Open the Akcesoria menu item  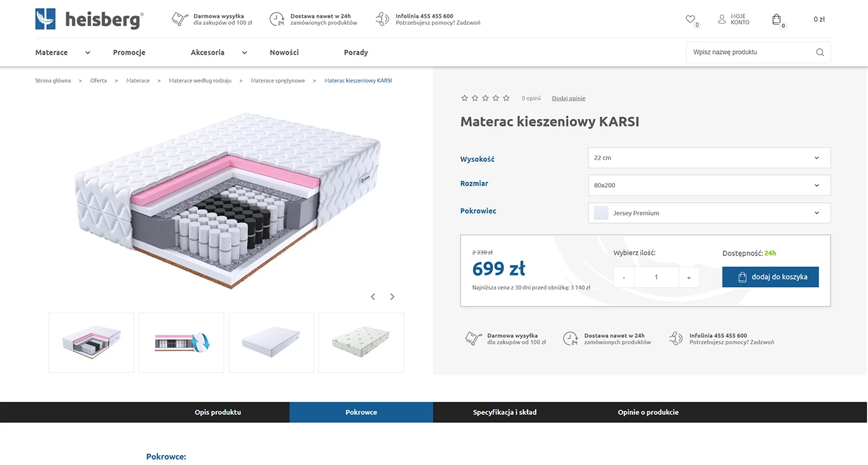(x=208, y=53)
